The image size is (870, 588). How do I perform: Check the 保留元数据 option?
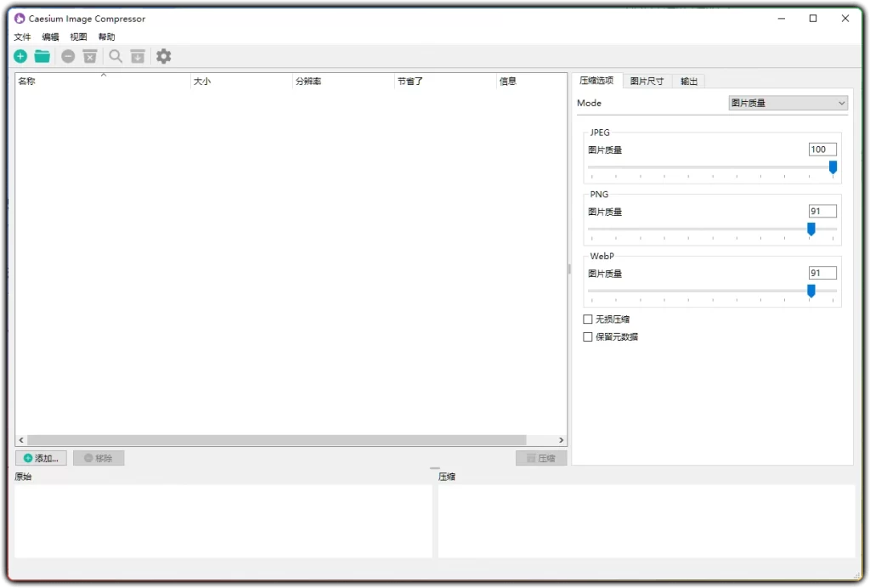[x=587, y=336]
